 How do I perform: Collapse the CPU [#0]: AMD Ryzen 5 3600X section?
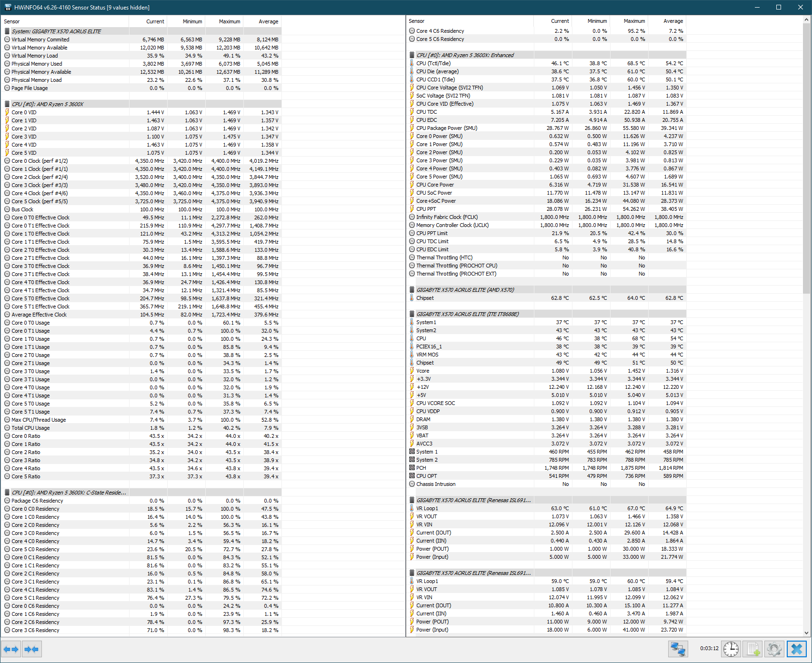142,104
